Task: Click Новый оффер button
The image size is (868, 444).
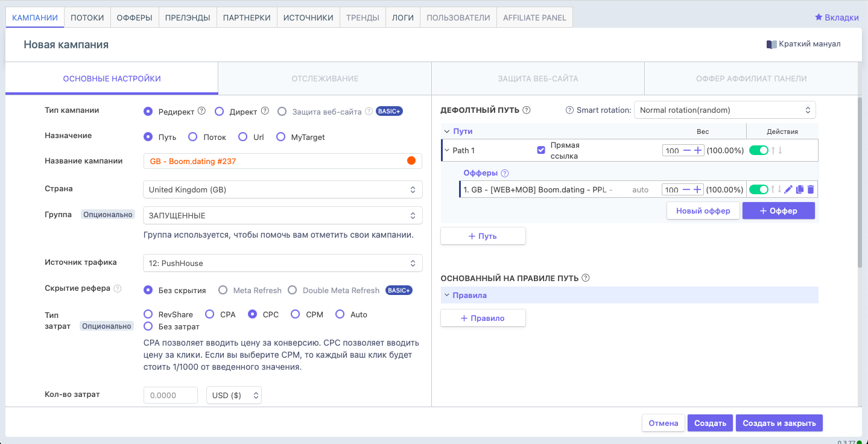Action: (x=703, y=211)
